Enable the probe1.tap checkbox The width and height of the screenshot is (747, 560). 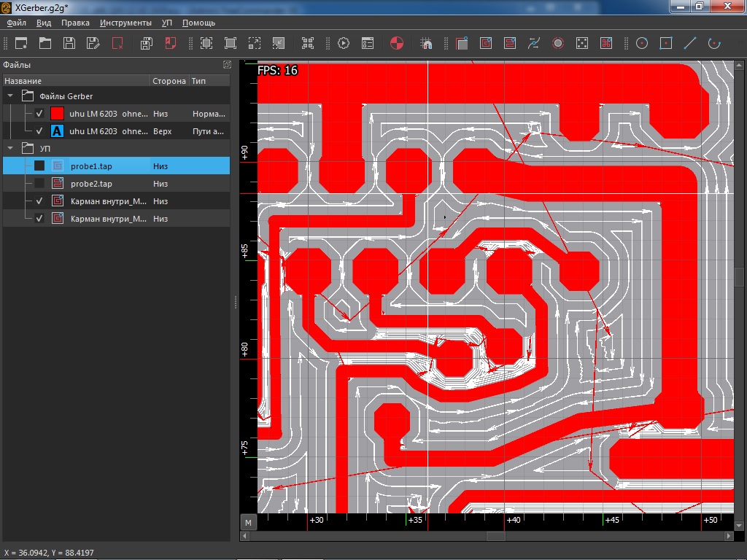39,166
